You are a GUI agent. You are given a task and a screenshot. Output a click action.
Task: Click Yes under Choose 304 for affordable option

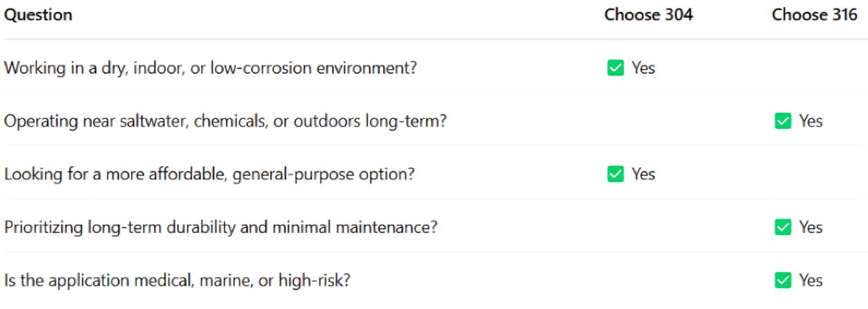[643, 174]
